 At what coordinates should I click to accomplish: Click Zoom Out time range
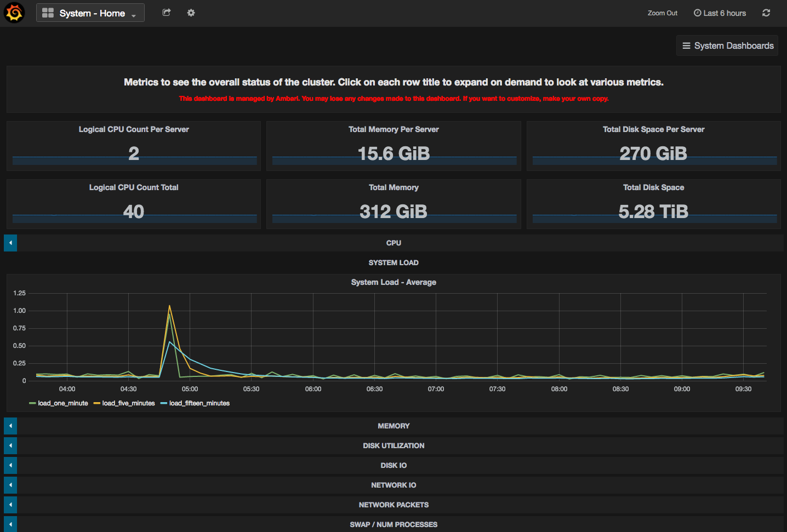tap(662, 13)
